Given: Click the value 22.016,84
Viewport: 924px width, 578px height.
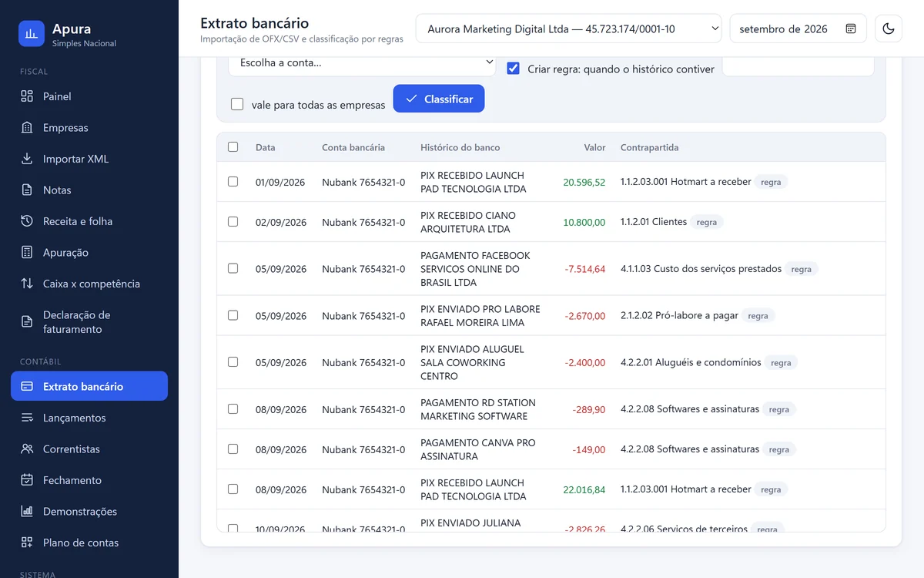Looking at the screenshot, I should pos(584,489).
